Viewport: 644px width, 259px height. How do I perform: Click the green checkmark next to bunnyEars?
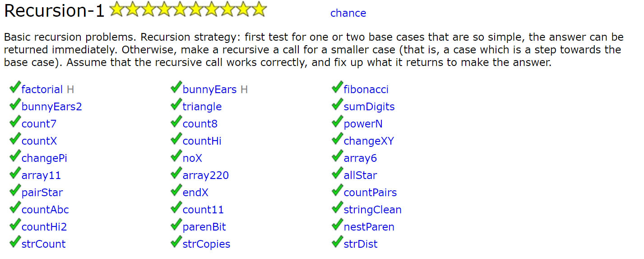point(176,88)
